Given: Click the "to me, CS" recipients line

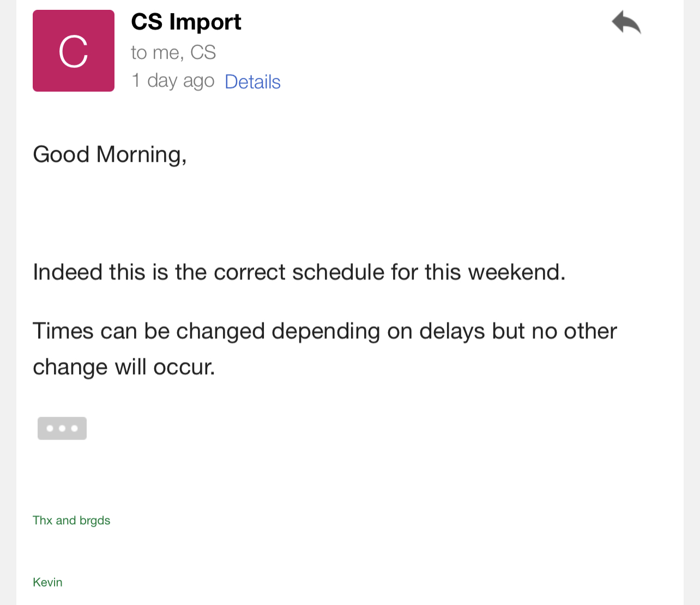Looking at the screenshot, I should tap(173, 52).
